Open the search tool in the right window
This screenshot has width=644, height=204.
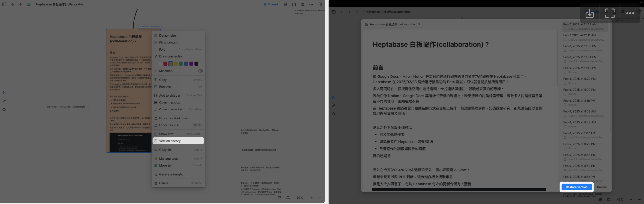click(333, 114)
